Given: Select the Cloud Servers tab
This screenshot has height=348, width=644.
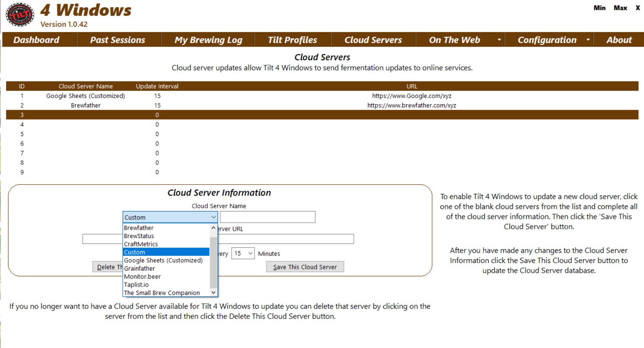Looking at the screenshot, I should [373, 40].
